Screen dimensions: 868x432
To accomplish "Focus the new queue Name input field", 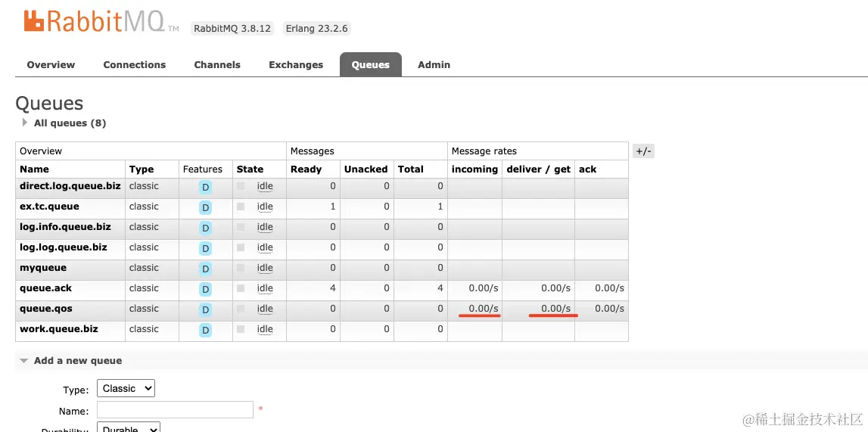I will tap(175, 410).
